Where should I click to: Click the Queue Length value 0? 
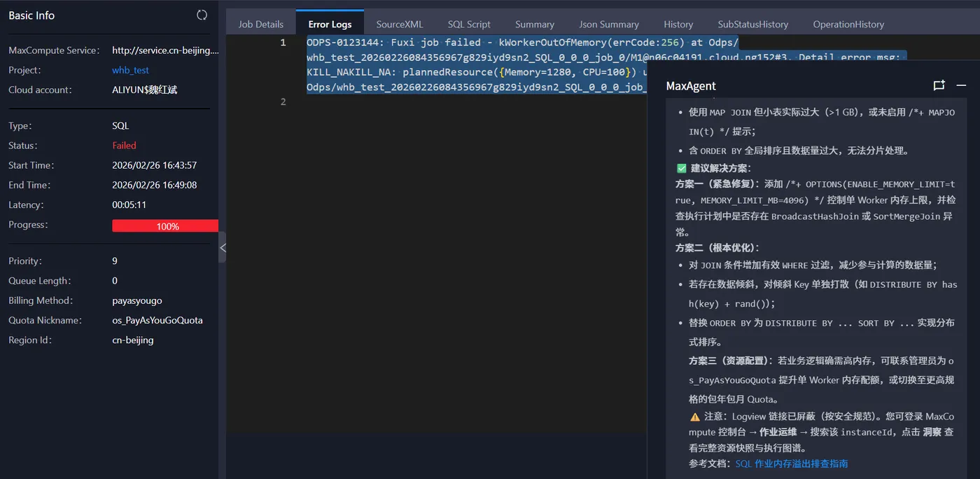115,281
